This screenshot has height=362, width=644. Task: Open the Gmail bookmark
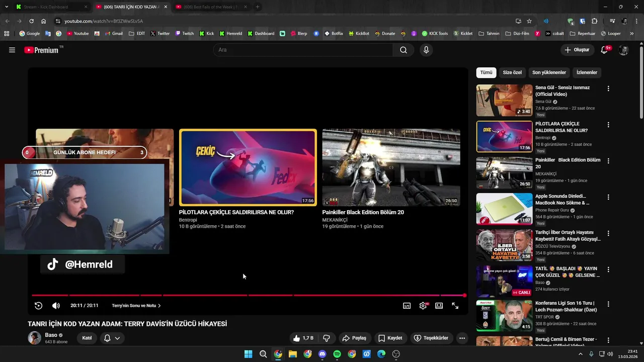click(x=114, y=34)
